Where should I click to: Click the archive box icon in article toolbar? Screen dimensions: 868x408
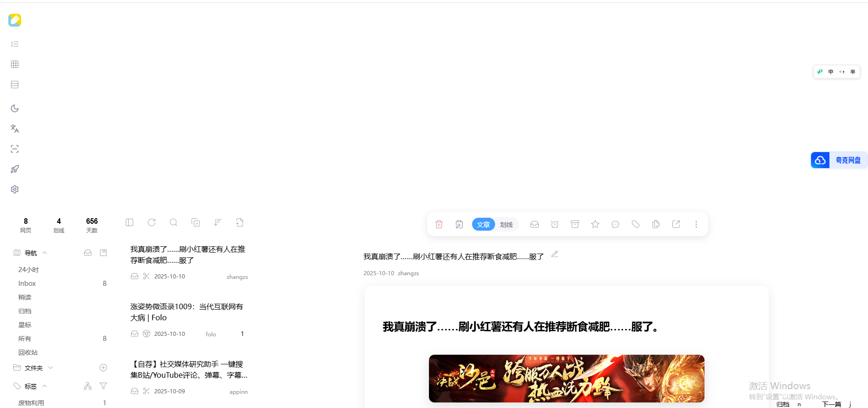[575, 224]
